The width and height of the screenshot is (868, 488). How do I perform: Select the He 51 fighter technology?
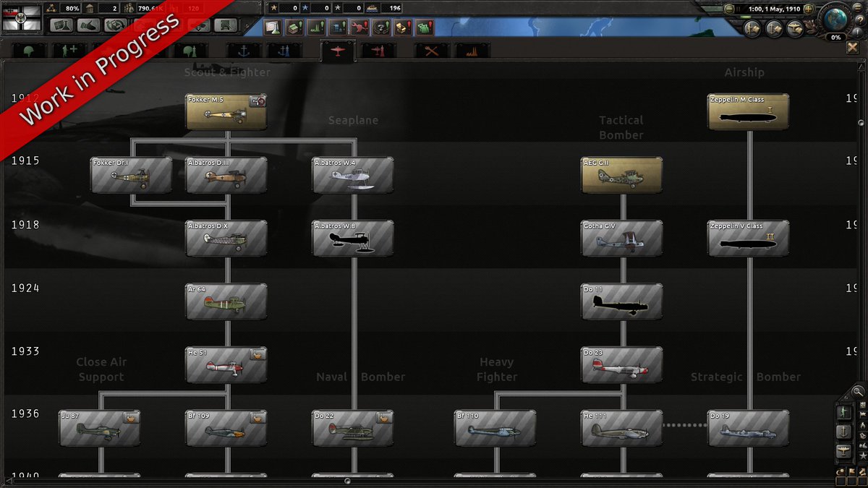click(226, 365)
